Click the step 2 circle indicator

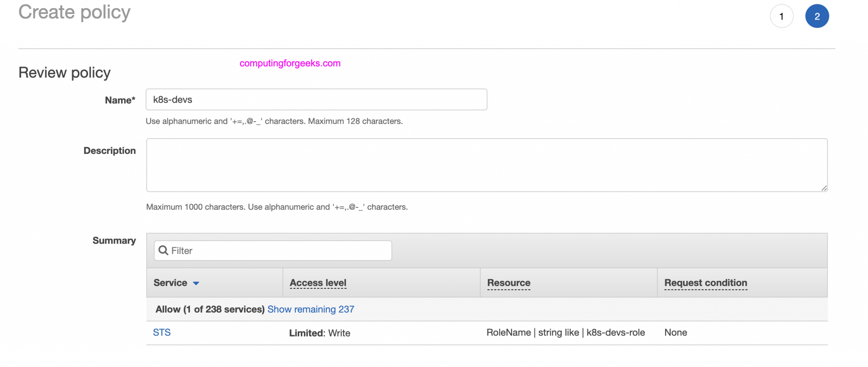click(817, 17)
